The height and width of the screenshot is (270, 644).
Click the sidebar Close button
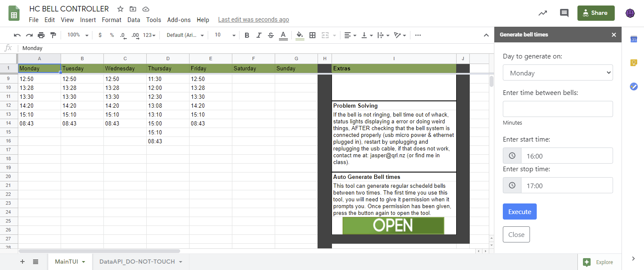516,234
